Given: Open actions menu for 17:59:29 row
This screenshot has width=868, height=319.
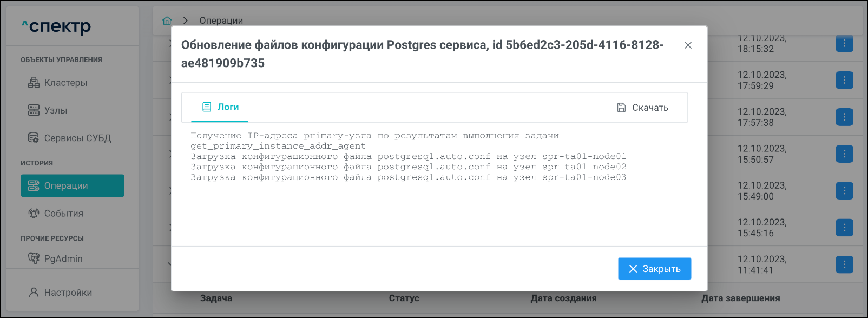Looking at the screenshot, I should point(844,80).
